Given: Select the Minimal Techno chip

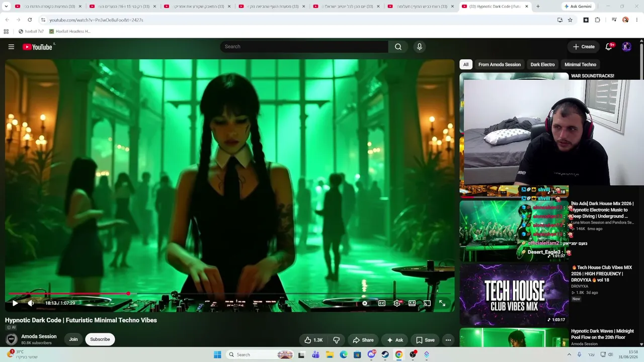Looking at the screenshot, I should pyautogui.click(x=580, y=64).
